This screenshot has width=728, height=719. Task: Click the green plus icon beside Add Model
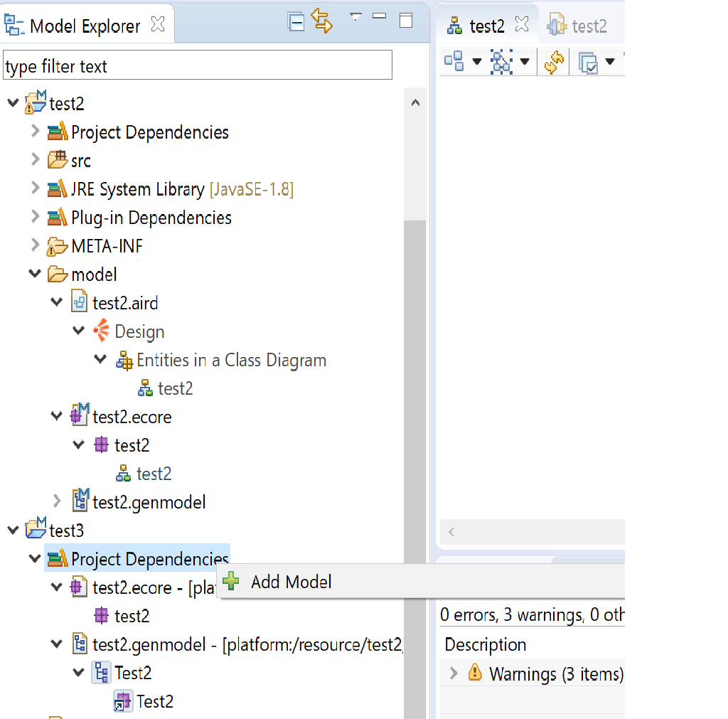point(231,580)
